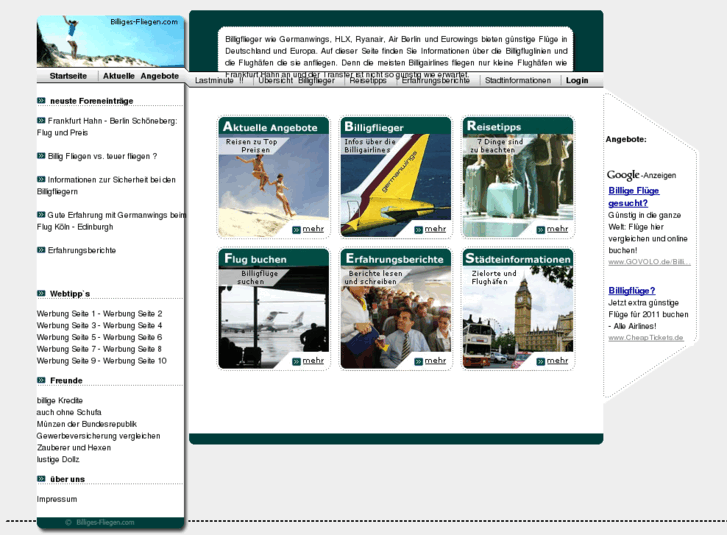727x545 pixels.
Task: Open forum entry 'Frankfurt Hahn - Berlin Schöneberg'
Action: pos(107,127)
